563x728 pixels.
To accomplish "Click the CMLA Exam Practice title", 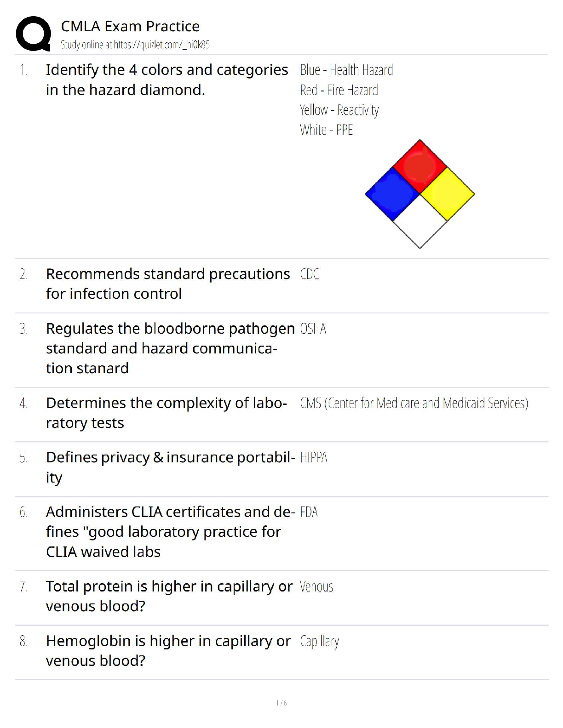I will pyautogui.click(x=130, y=26).
